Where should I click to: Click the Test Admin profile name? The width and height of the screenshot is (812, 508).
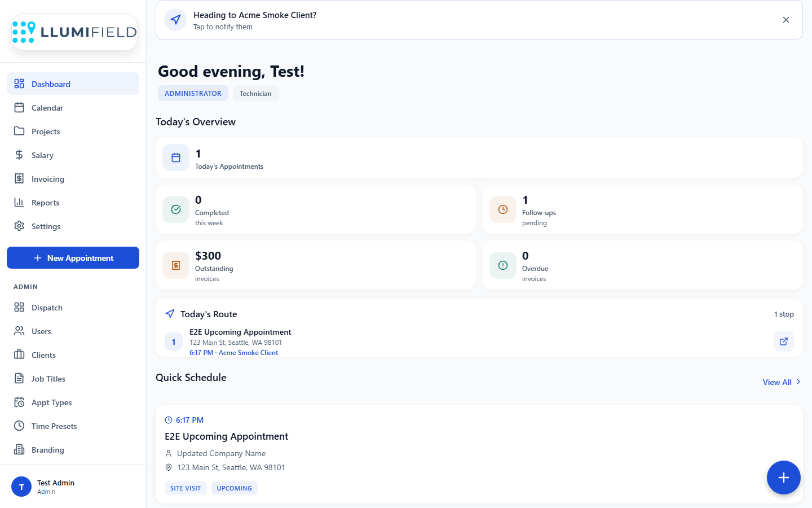(56, 483)
